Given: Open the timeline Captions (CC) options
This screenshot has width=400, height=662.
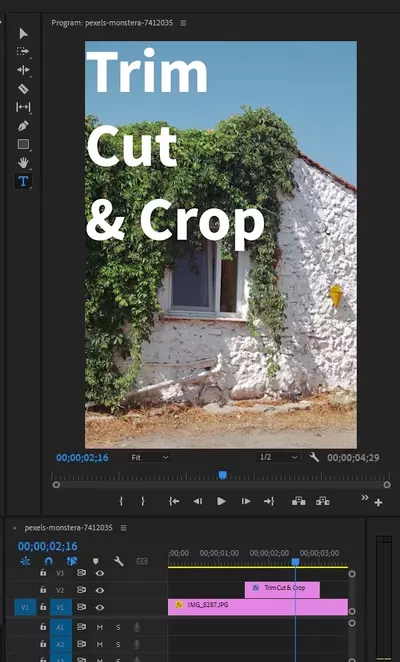Looking at the screenshot, I should pyautogui.click(x=142, y=561).
